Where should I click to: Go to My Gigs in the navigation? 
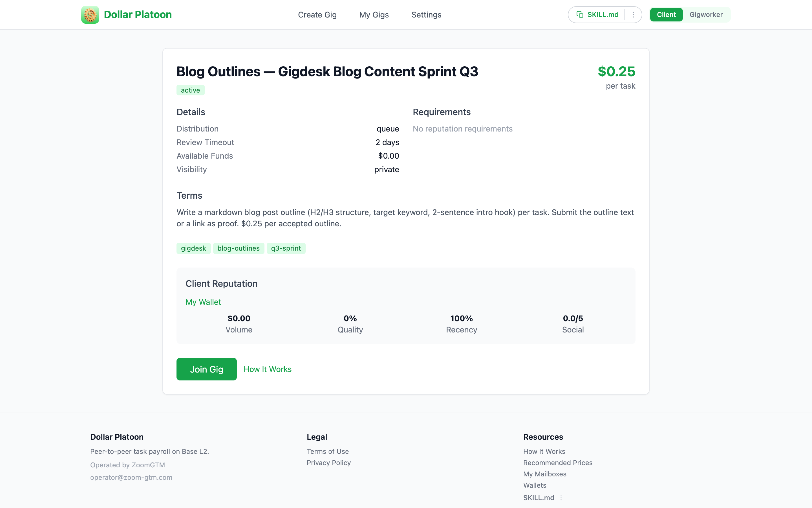tap(374, 15)
